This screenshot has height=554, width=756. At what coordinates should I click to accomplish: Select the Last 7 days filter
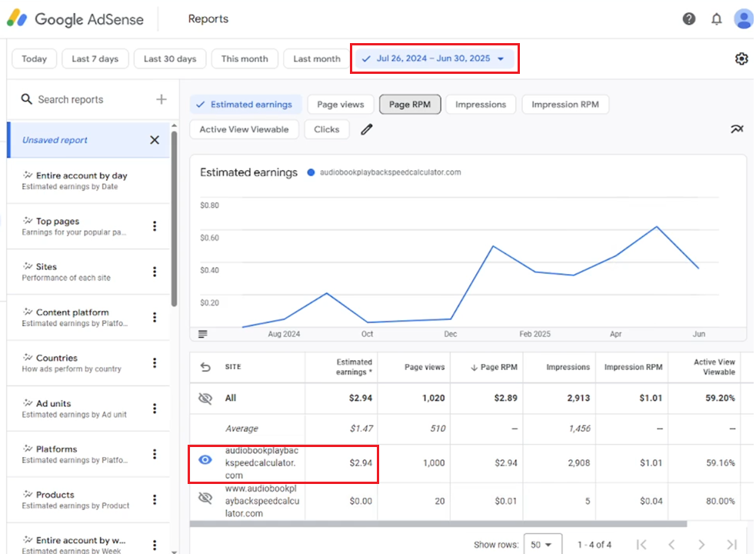pos(95,59)
